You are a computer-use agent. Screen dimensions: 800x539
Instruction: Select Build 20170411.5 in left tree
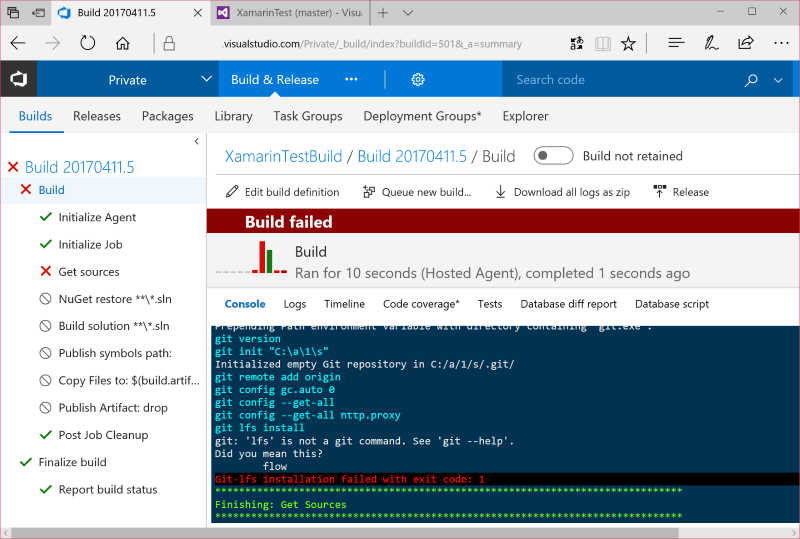click(x=80, y=167)
